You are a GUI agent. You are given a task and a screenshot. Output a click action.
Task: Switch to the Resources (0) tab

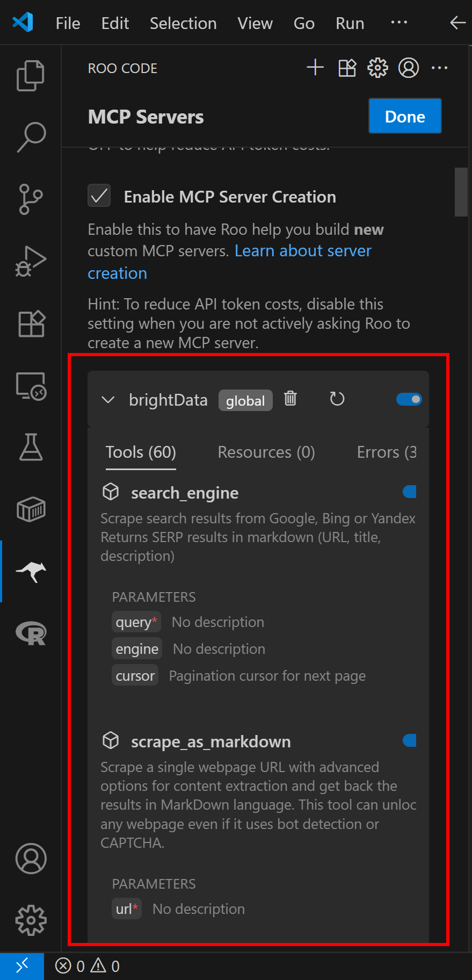[266, 452]
